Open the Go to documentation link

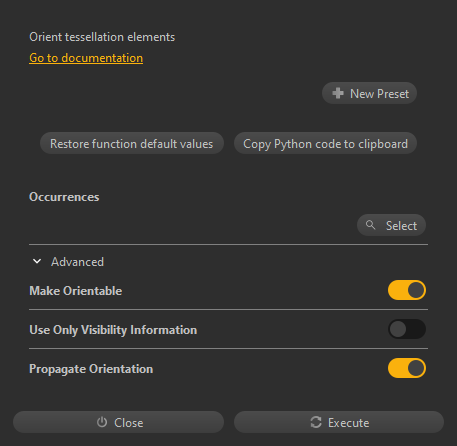[x=86, y=58]
